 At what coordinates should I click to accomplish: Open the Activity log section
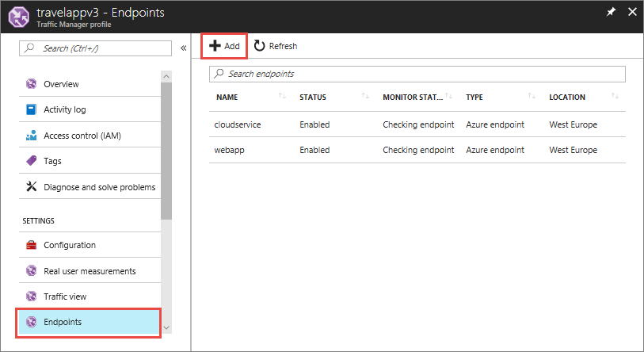pyautogui.click(x=90, y=109)
